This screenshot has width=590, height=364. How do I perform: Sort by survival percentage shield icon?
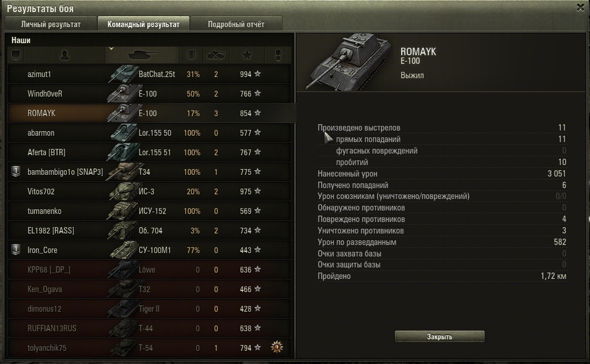click(x=191, y=55)
